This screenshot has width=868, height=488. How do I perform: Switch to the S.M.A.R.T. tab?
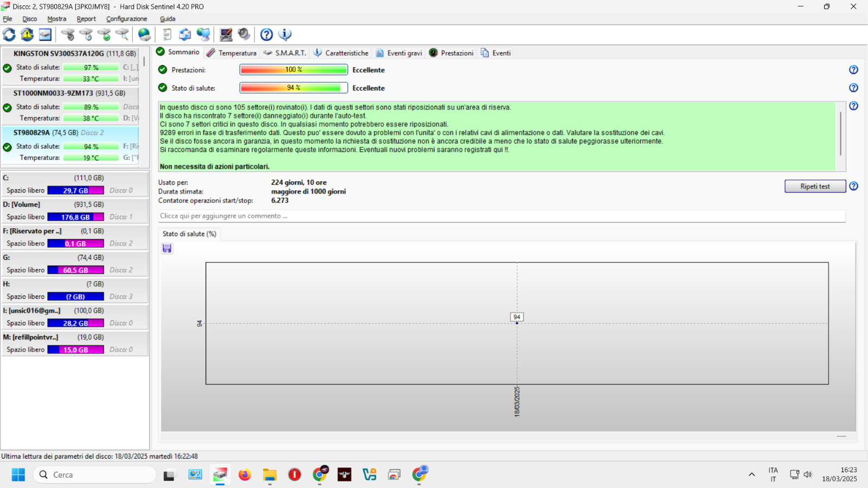[285, 53]
